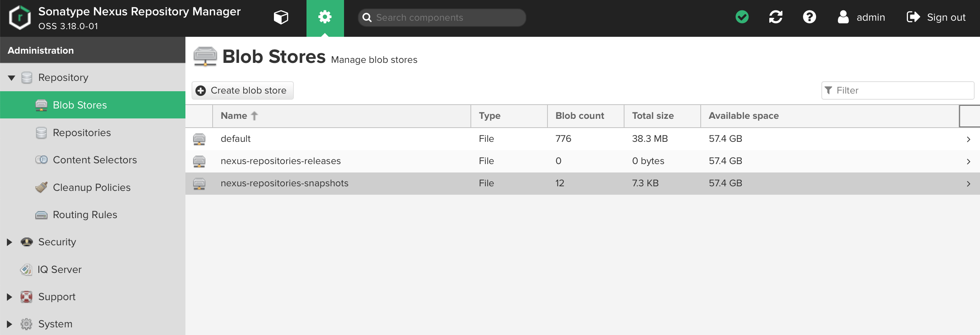The width and height of the screenshot is (980, 335).
Task: Click the default blob store row icon
Action: coord(199,139)
